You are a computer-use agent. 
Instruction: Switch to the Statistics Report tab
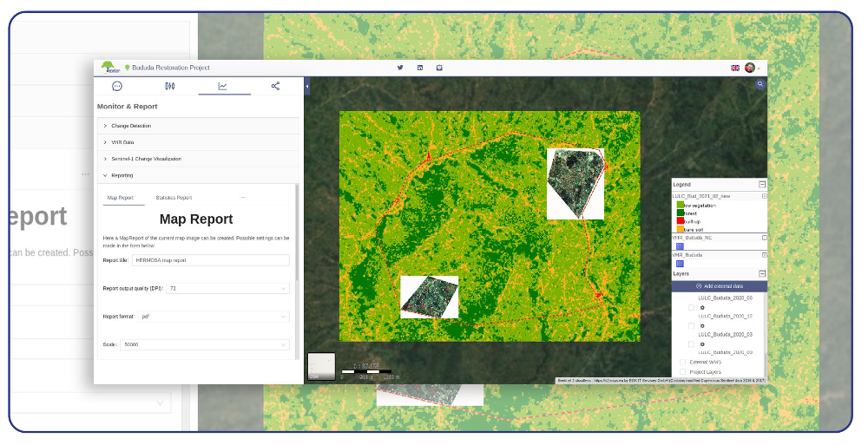coord(174,198)
